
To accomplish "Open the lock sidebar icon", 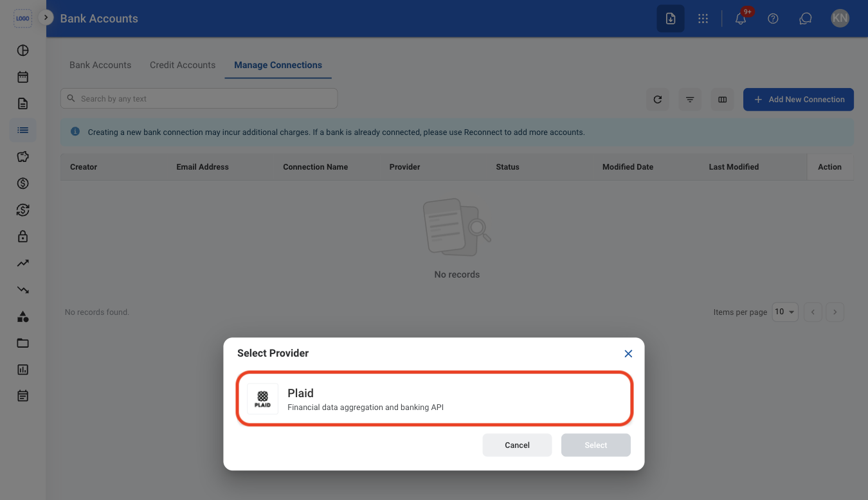I will [x=23, y=236].
